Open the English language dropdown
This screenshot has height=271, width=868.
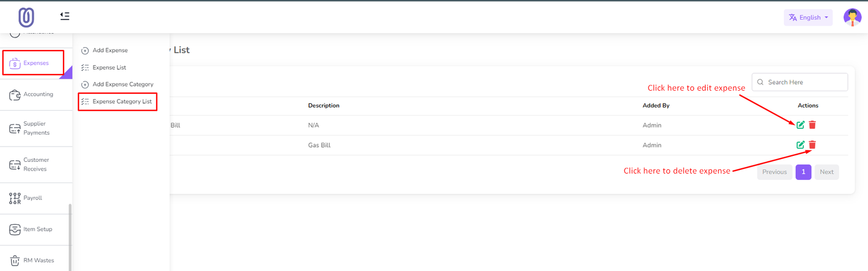[x=808, y=17]
